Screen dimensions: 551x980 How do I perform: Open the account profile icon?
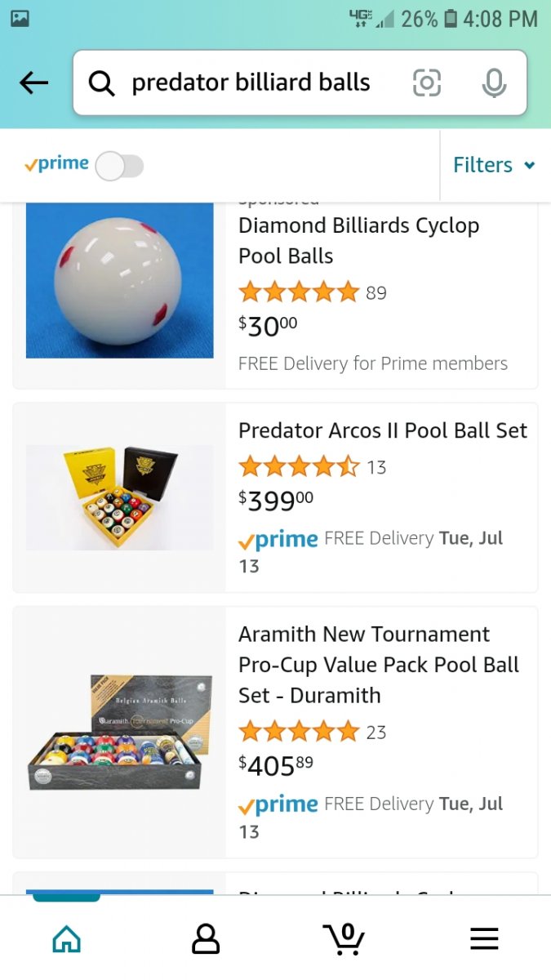206,939
